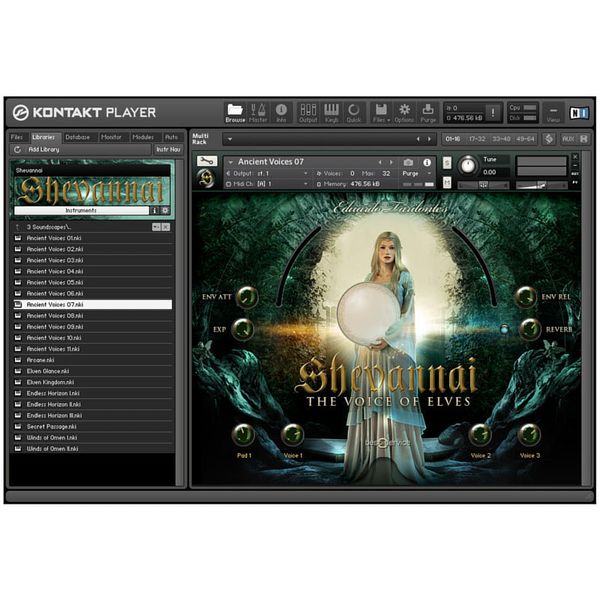Viewport: 600px width, 600px height.
Task: Open the Shevannai library gear settings
Action: coord(165,210)
